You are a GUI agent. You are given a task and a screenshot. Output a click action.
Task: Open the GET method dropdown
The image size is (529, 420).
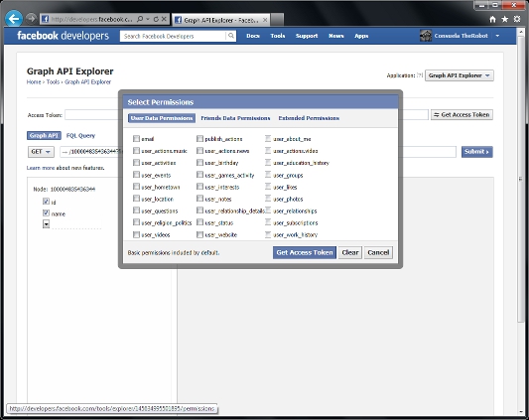(41, 152)
